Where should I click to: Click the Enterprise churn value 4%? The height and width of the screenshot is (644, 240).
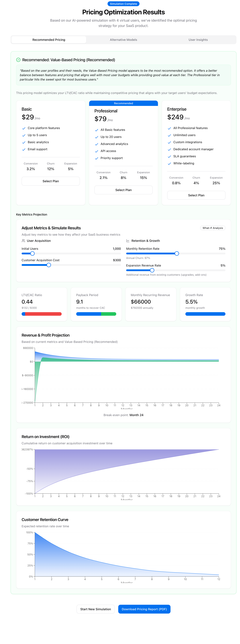196,183
